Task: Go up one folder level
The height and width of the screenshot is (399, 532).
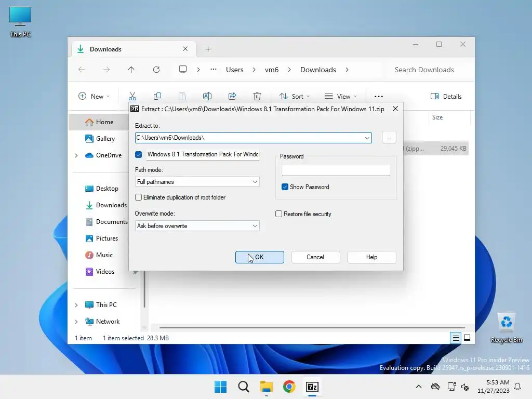Action: tap(131, 70)
